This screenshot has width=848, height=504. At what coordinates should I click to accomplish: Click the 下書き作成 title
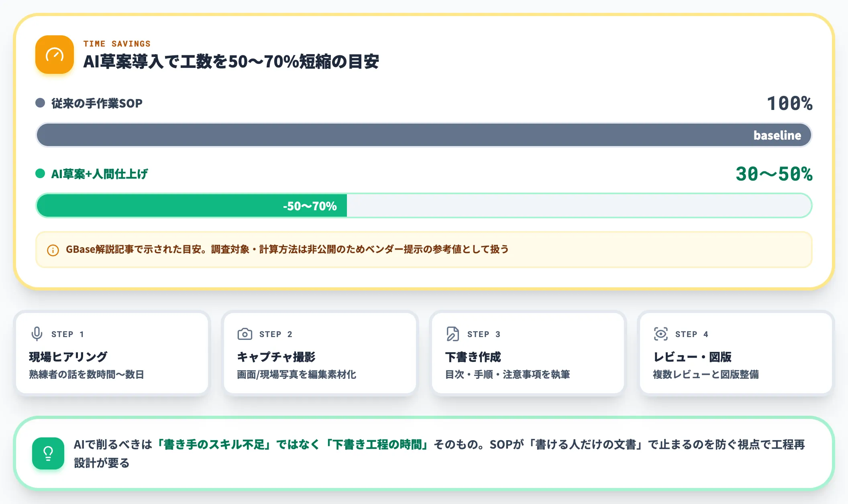[x=473, y=356]
